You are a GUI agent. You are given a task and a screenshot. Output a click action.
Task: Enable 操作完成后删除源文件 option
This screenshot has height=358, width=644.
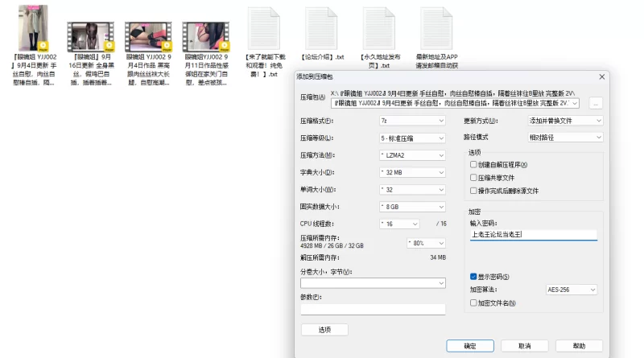pyautogui.click(x=474, y=191)
